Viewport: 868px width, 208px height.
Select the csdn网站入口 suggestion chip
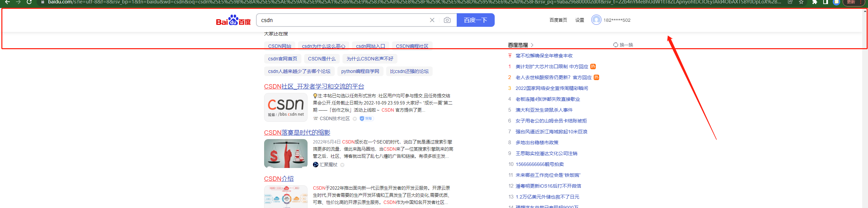[370, 46]
